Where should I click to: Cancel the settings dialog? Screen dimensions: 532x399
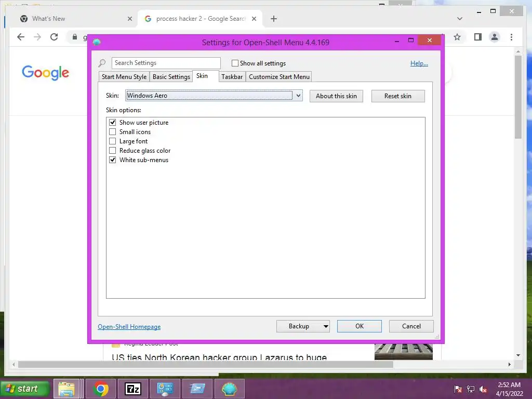[411, 326]
